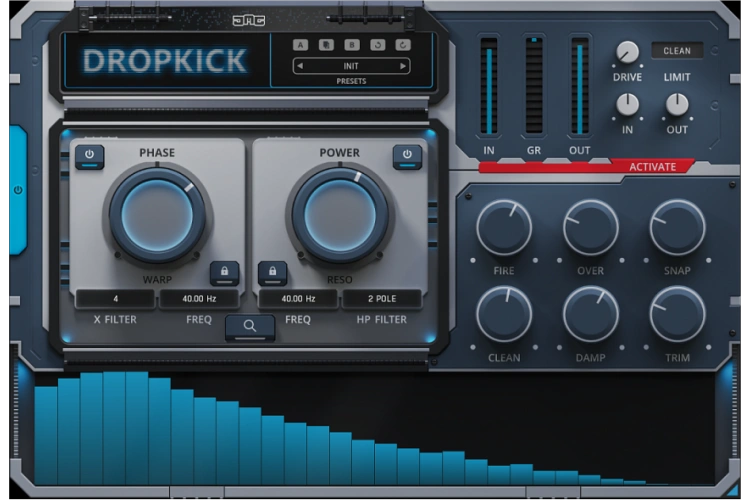Click the large WARP knob
The image size is (750, 500).
point(157,216)
